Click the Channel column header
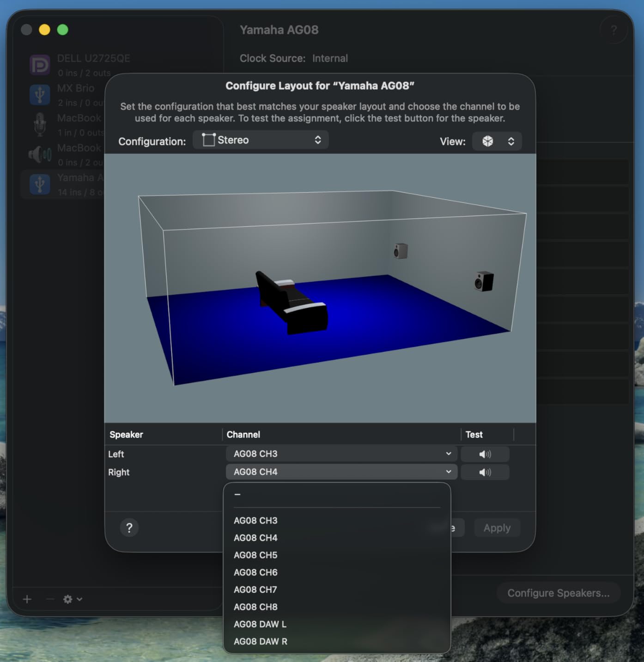 [243, 435]
